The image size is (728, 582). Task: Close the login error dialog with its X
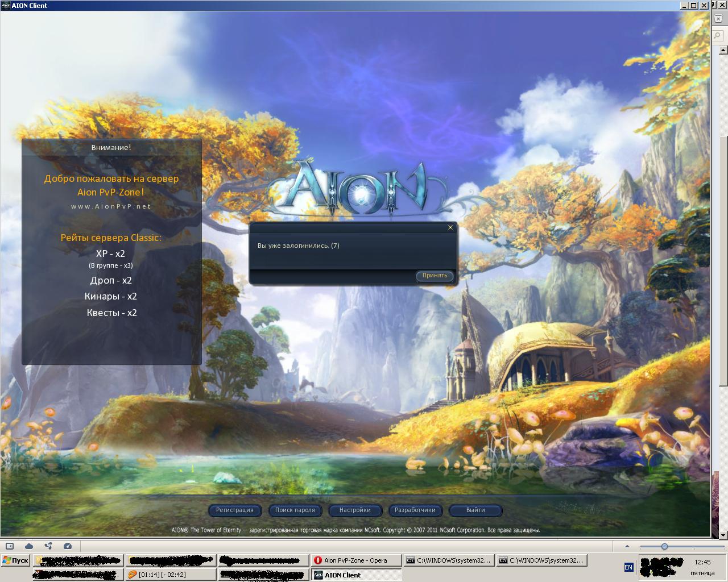tap(450, 227)
